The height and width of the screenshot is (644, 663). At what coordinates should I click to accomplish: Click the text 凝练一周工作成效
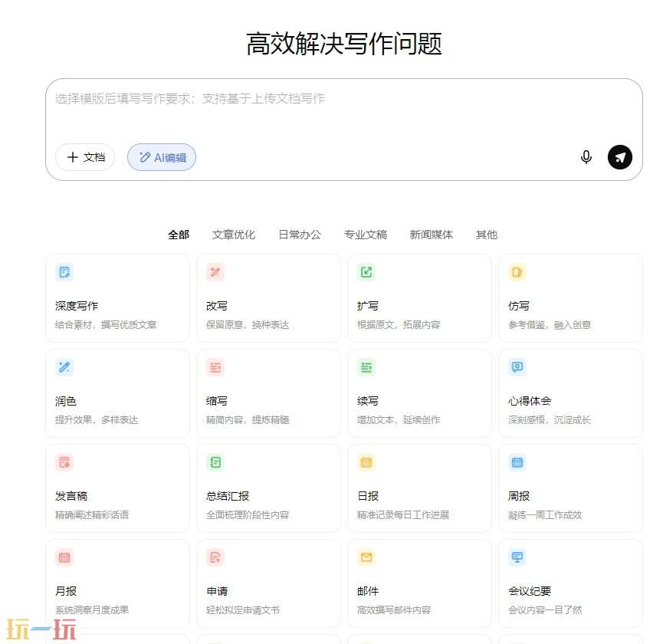click(x=545, y=514)
